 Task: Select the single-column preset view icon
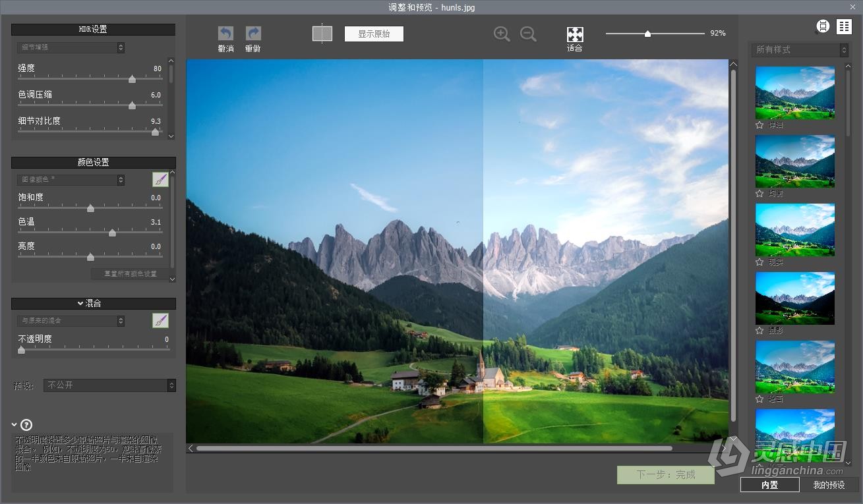[x=823, y=26]
